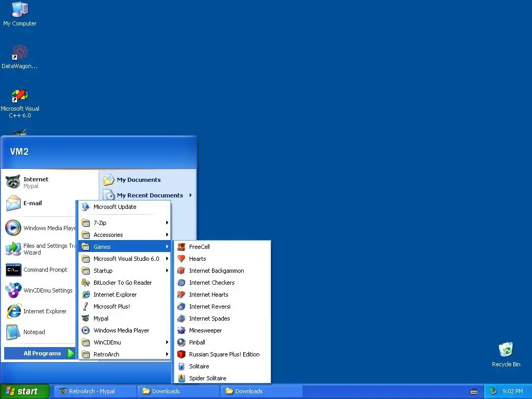Open Notepad shortcut
The image size is (532, 399).
coord(40,332)
